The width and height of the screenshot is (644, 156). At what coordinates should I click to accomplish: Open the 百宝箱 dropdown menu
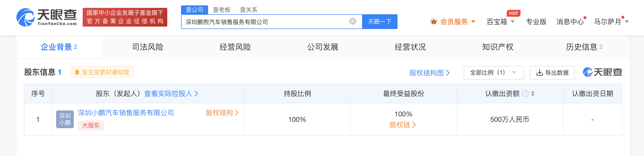[x=512, y=22]
